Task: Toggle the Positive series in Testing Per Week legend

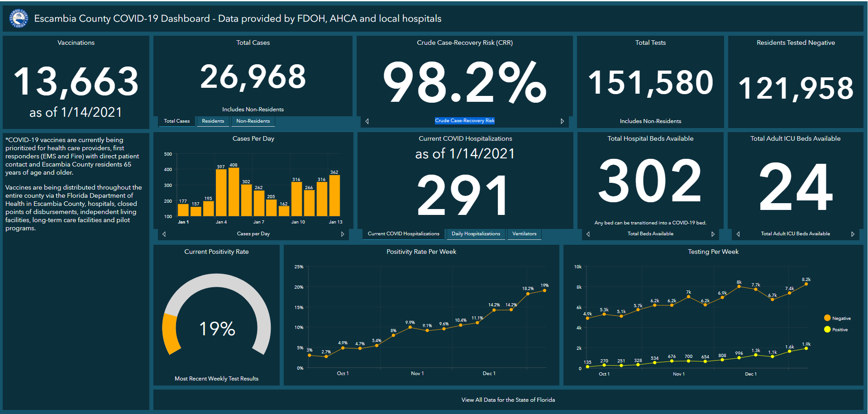Action: [x=836, y=329]
